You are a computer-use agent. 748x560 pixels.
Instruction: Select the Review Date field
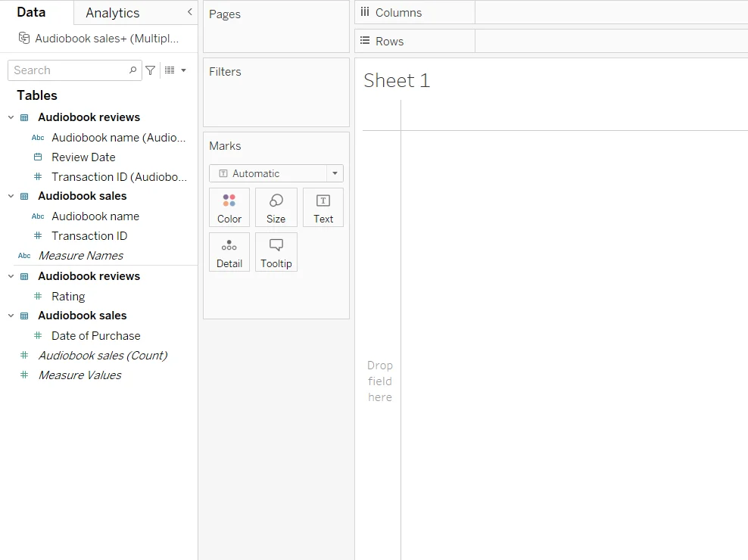tap(83, 157)
